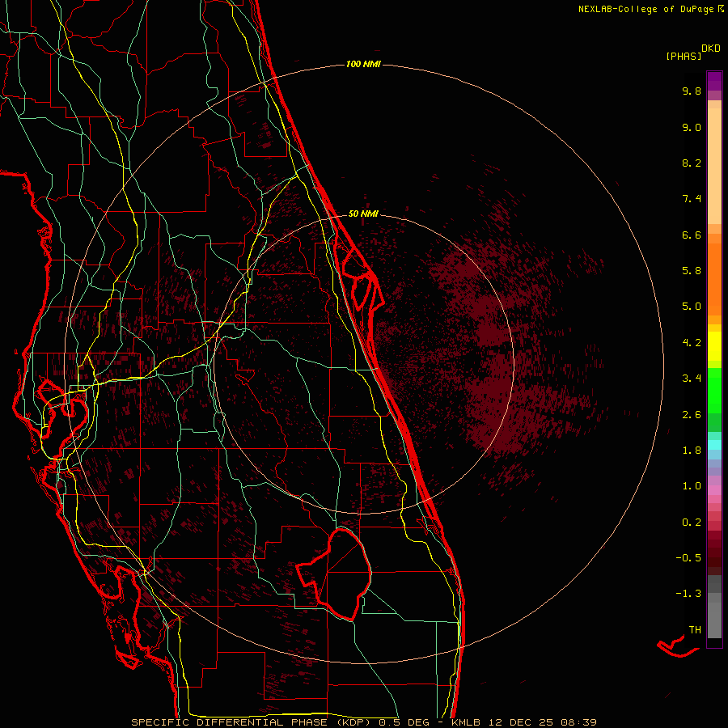The image size is (728, 728).
Task: Click the 9.0 value on the color scale
Action: [x=692, y=127]
